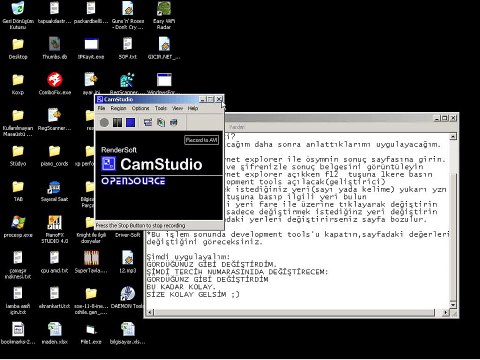Click Notepad's vertical scrollbar down arrow
This screenshot has height=360, width=480.
453,305
